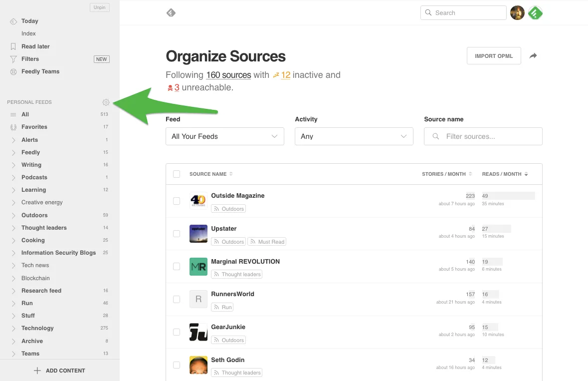
Task: Open Filters in the sidebar
Action: 30,59
